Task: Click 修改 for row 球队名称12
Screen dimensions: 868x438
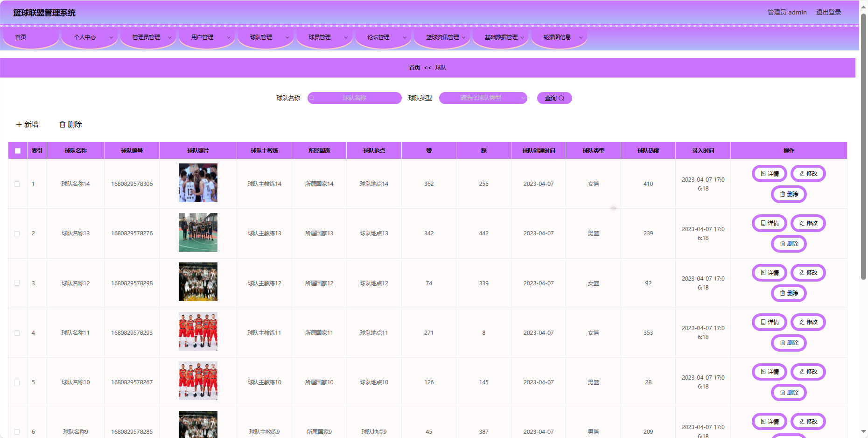Action: click(x=808, y=273)
